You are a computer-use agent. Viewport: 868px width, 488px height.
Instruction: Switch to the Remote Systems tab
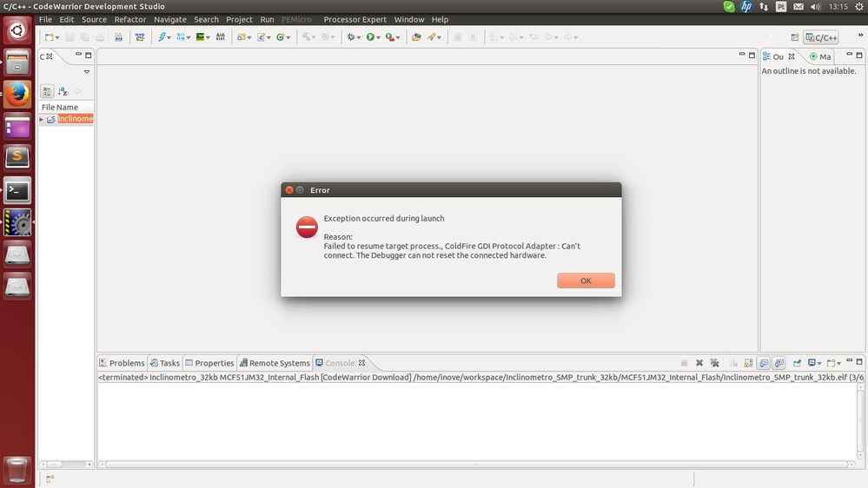pyautogui.click(x=275, y=363)
